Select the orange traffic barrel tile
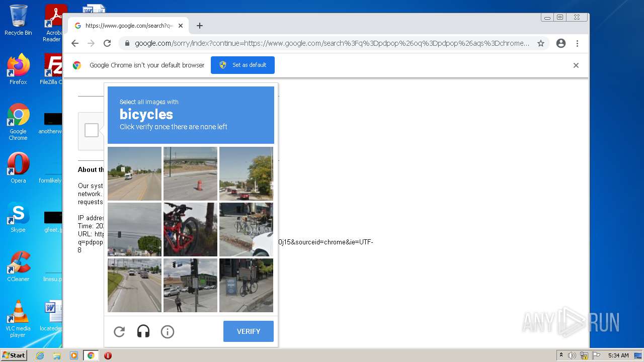This screenshot has height=362, width=644. 190,173
